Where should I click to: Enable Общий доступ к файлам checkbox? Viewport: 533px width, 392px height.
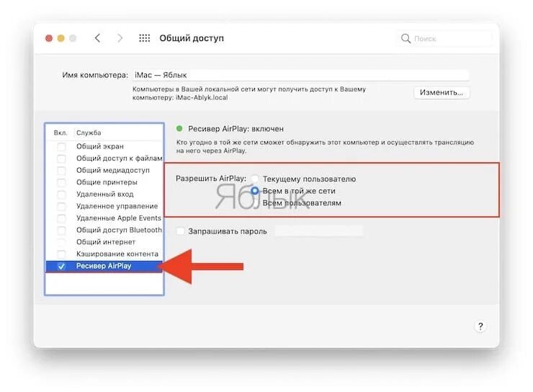coord(61,159)
